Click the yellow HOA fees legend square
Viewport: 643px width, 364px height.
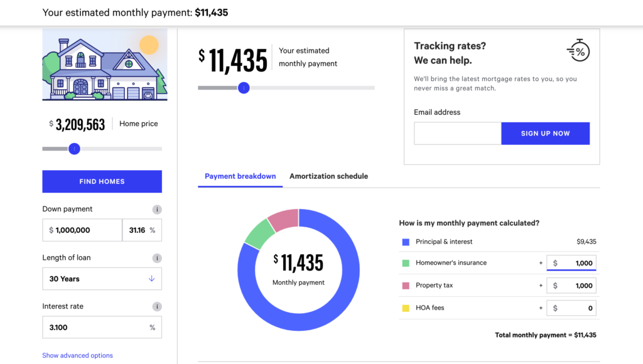(x=405, y=308)
